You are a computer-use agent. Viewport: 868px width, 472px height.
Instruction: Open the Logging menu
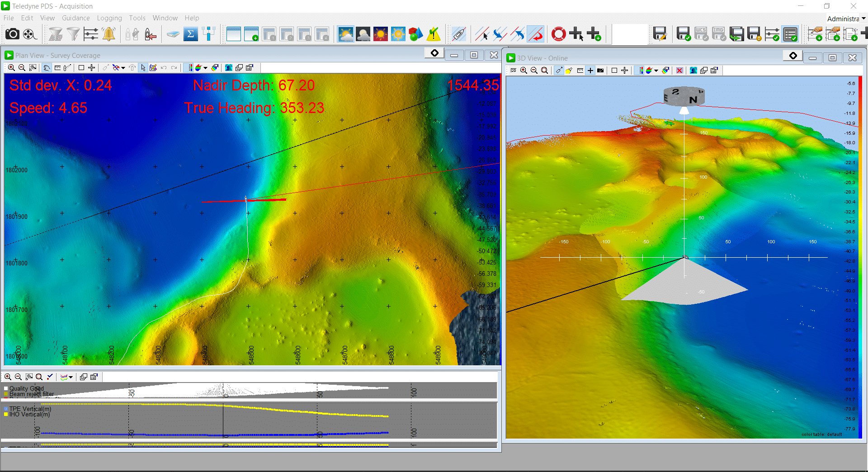click(109, 18)
